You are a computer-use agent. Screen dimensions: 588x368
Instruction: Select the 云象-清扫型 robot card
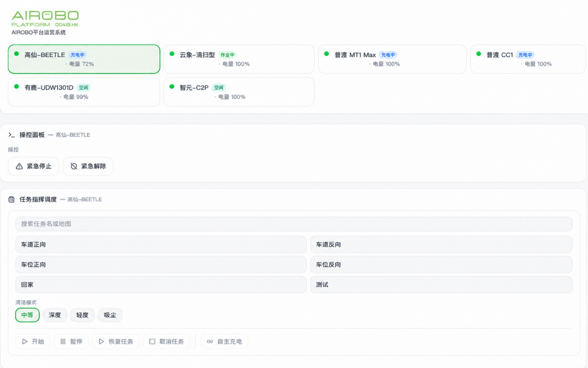tap(239, 59)
